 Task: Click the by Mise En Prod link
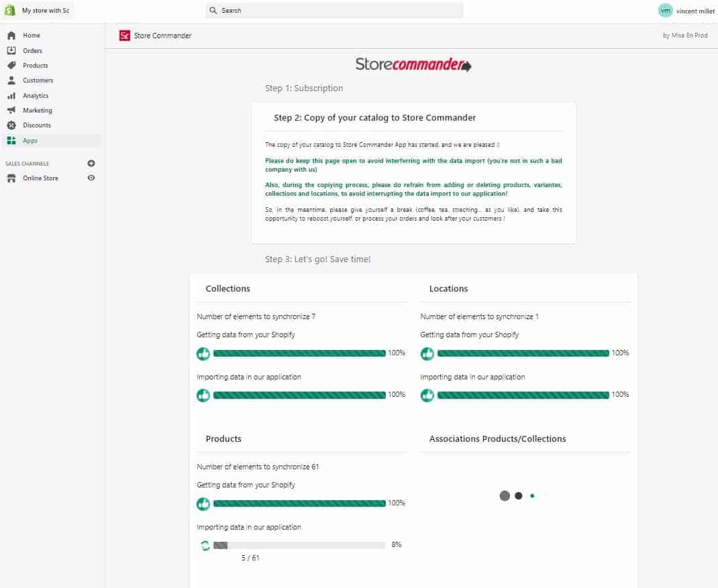click(685, 36)
